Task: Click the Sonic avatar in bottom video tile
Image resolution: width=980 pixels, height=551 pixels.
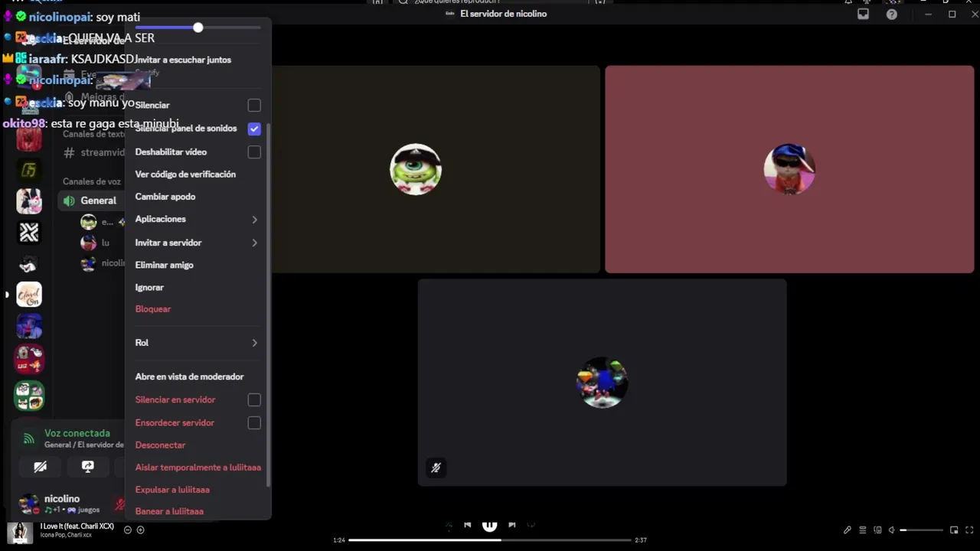Action: coord(602,382)
